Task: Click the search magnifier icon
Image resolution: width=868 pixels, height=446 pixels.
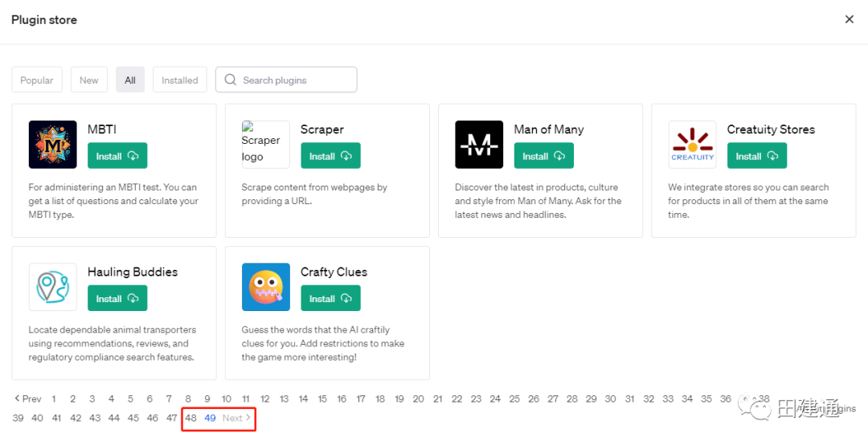Action: click(231, 80)
